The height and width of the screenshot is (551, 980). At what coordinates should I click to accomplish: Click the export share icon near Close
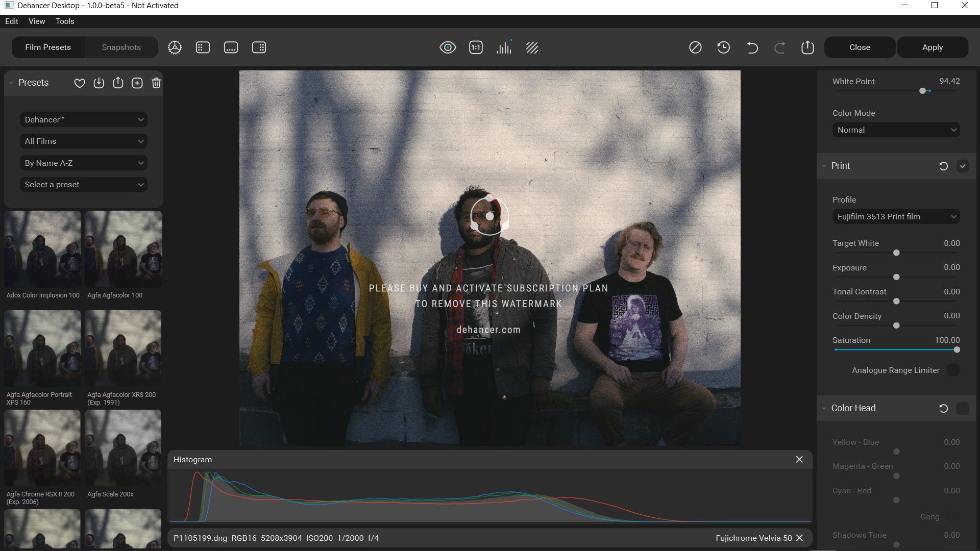tap(807, 47)
